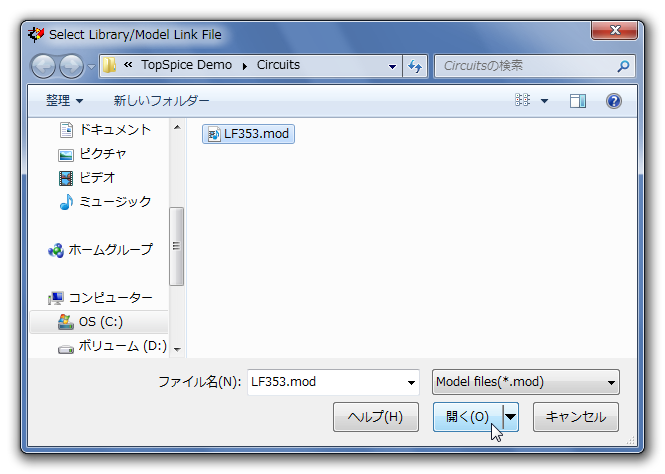Click the キャンセル cancel button

(x=576, y=417)
